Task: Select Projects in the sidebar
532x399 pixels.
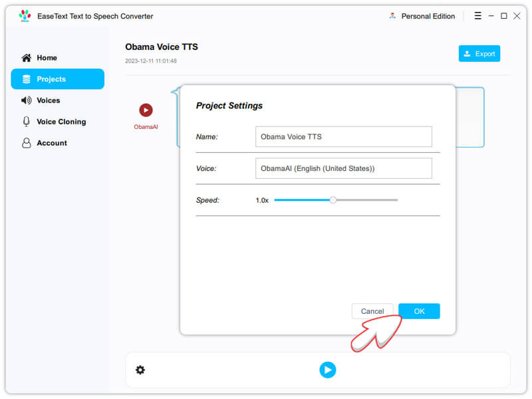Action: (x=51, y=79)
